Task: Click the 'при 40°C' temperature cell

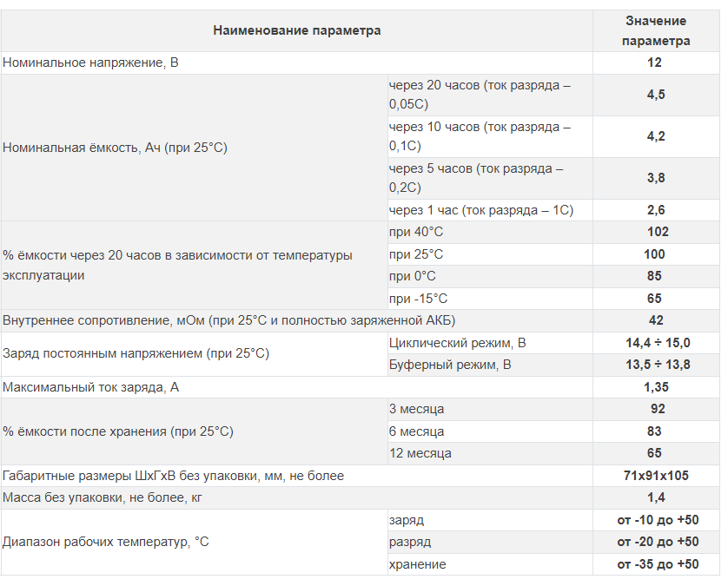Action: pyautogui.click(x=417, y=232)
